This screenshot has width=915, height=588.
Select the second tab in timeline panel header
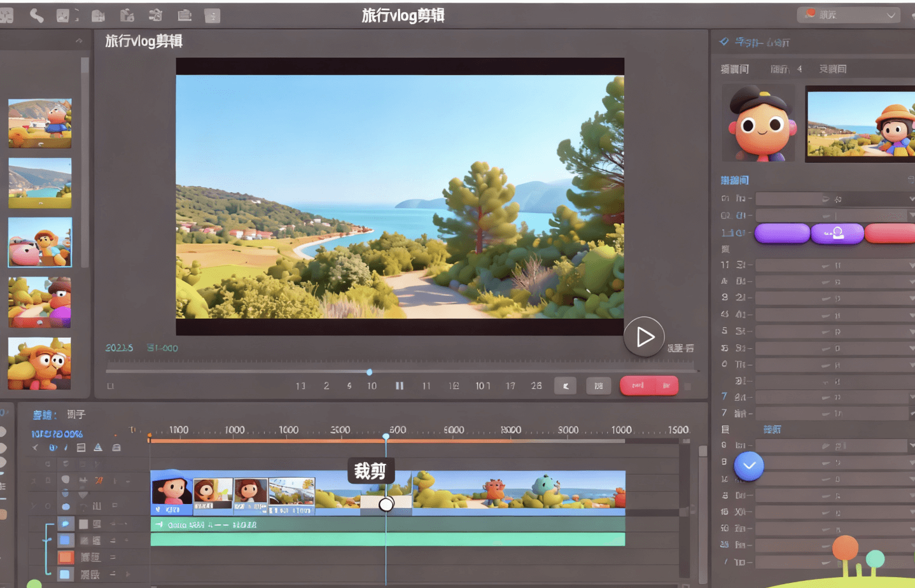76,415
